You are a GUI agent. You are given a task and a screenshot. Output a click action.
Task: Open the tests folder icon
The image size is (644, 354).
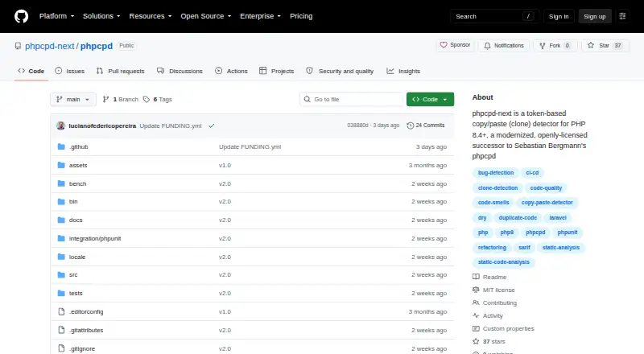[61, 293]
